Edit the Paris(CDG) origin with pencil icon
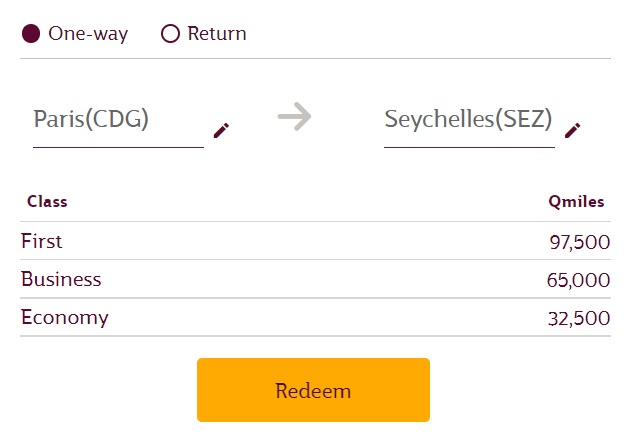627x435 pixels. pyautogui.click(x=221, y=130)
